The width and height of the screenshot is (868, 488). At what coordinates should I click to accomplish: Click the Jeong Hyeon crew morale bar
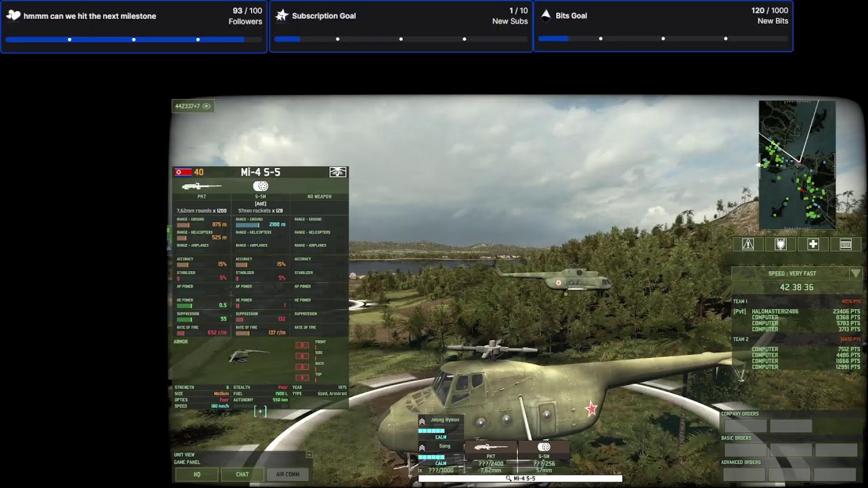[x=432, y=430]
